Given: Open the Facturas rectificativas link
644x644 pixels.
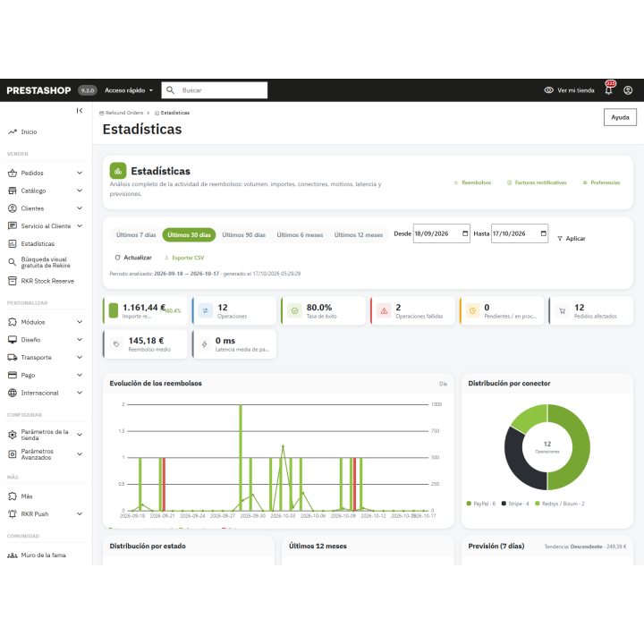Looking at the screenshot, I should (x=537, y=182).
